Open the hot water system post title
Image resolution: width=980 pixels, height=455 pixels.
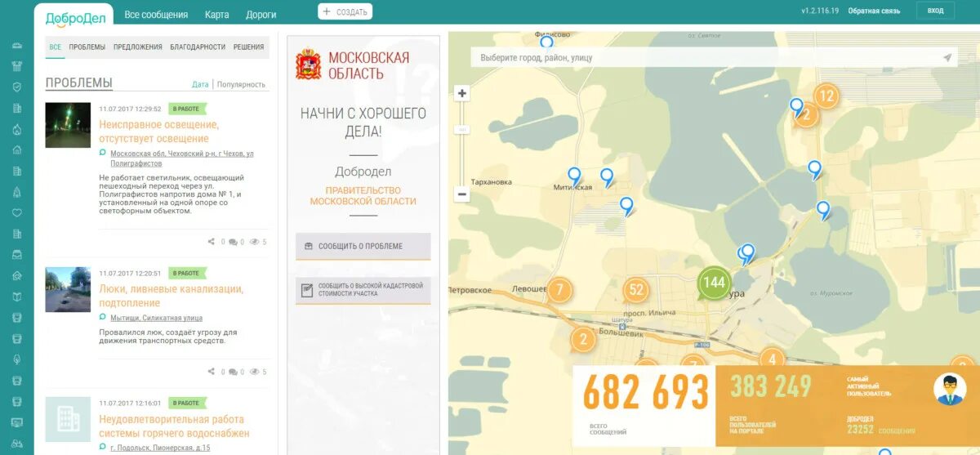point(174,426)
